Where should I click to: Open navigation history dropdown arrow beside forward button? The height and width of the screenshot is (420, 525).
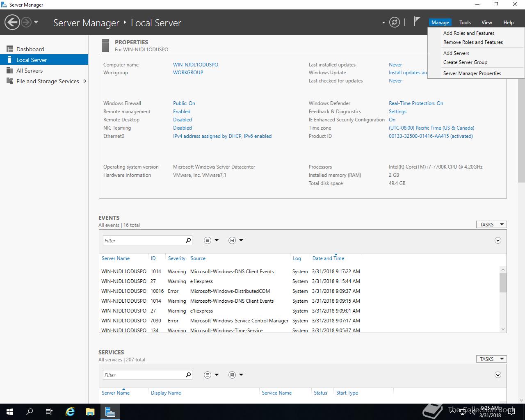pos(36,22)
